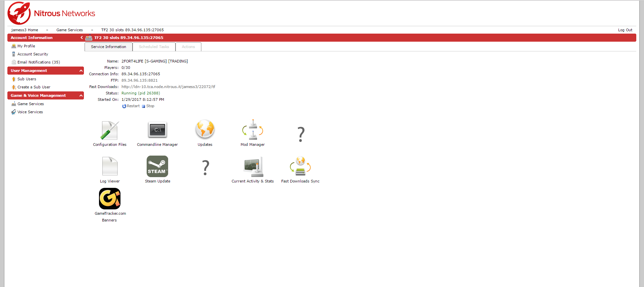Click the Nitrous Networks rocket logo
This screenshot has width=644, height=287.
tap(19, 13)
